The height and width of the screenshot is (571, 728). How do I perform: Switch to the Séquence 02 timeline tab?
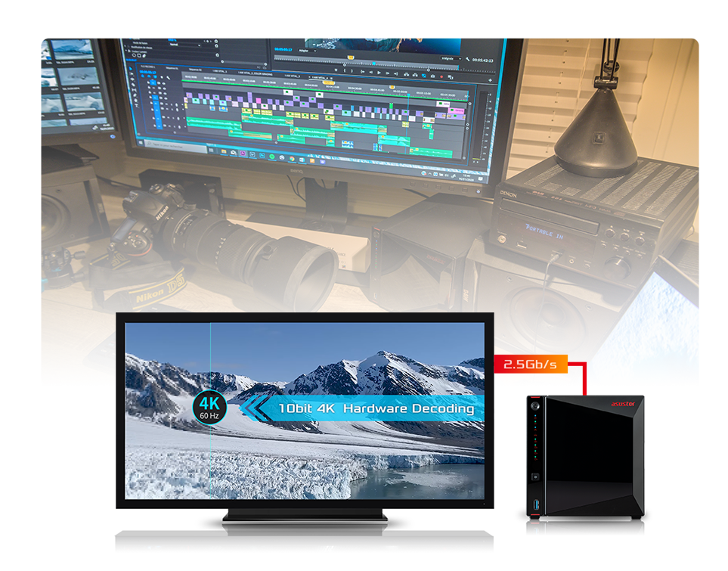point(195,70)
